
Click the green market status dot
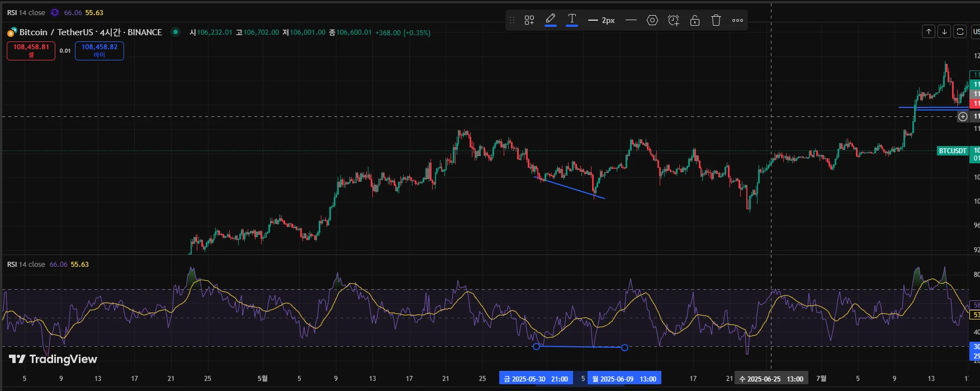click(x=176, y=32)
